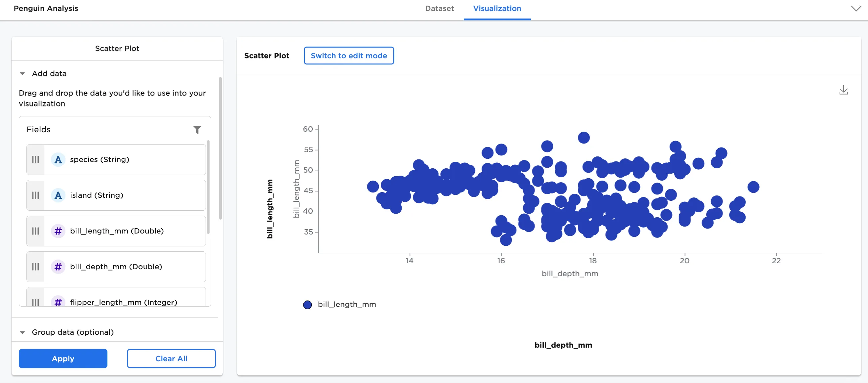Open the top-right chevron dropdown
This screenshot has height=383, width=868.
[856, 9]
